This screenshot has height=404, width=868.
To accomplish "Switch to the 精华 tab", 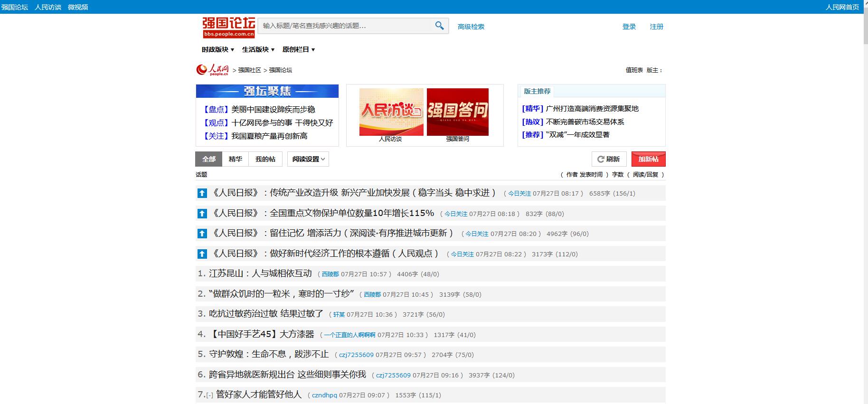I will coord(235,159).
